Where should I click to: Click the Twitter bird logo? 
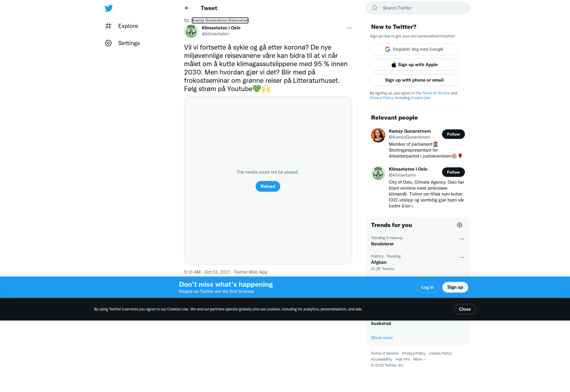tap(109, 8)
